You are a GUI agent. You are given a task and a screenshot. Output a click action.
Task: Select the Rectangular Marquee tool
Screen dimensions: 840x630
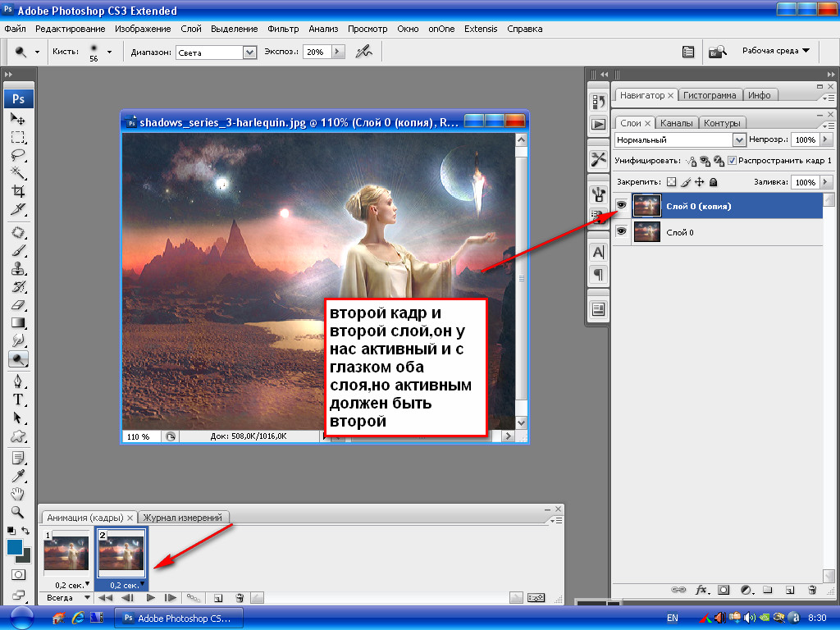click(x=18, y=137)
